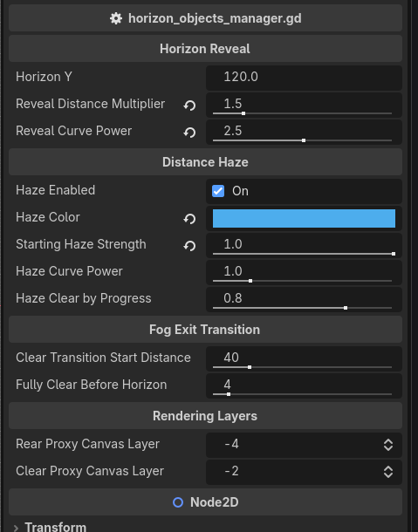Click the Horizon Reveal section header
This screenshot has width=418, height=532.
tap(205, 49)
